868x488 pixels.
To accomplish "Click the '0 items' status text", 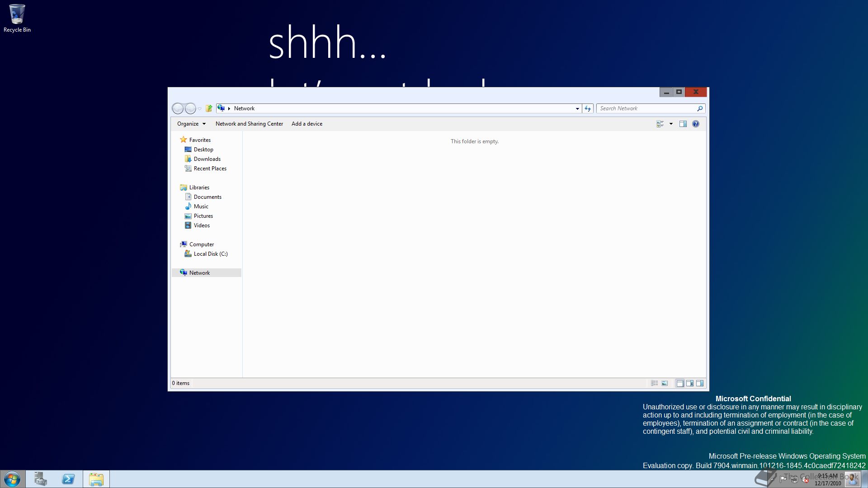I will (x=180, y=383).
